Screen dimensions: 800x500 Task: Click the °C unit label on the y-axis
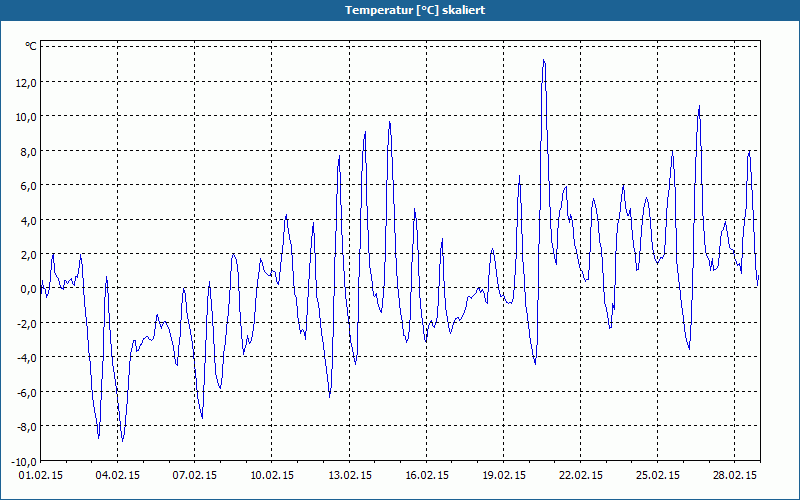click(x=31, y=47)
